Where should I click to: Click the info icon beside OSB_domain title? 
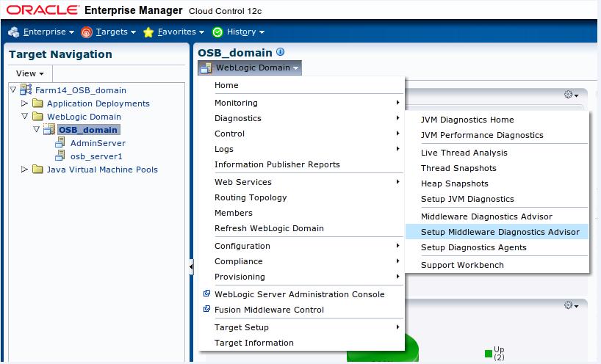tap(281, 52)
